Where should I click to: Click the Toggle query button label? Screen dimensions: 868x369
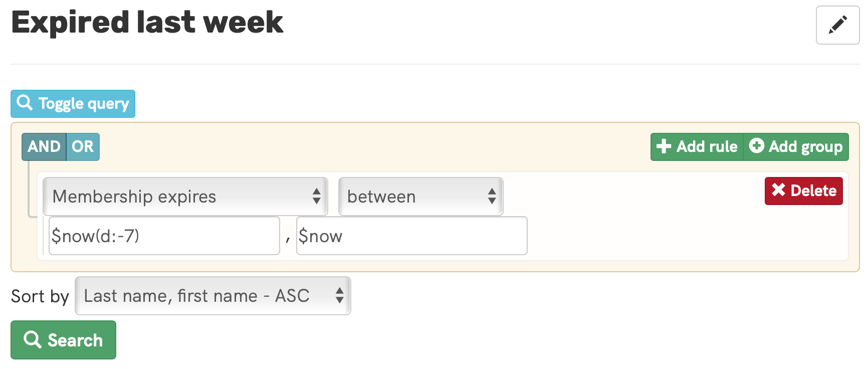pos(84,104)
